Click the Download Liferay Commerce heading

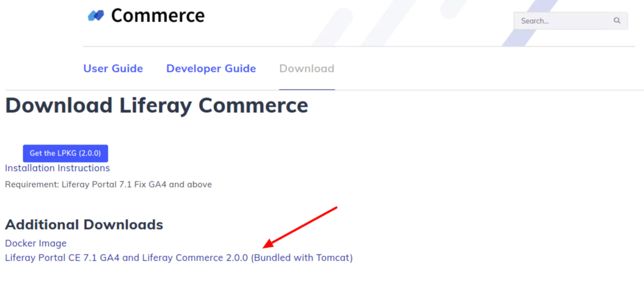click(157, 105)
